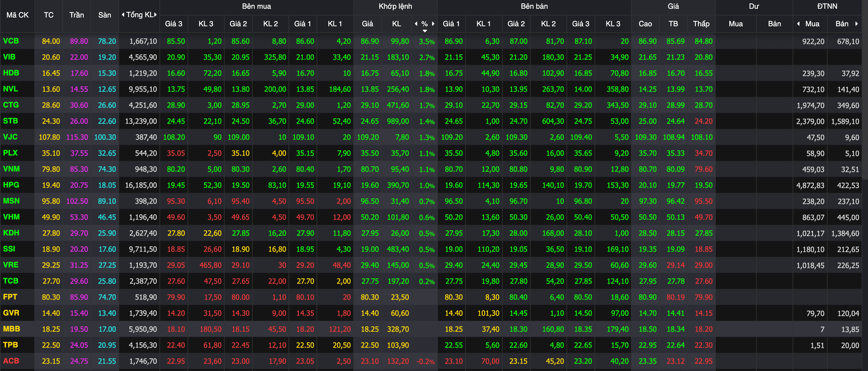Click TPB foreign buy value 1,51
868x371 pixels.
tap(817, 345)
